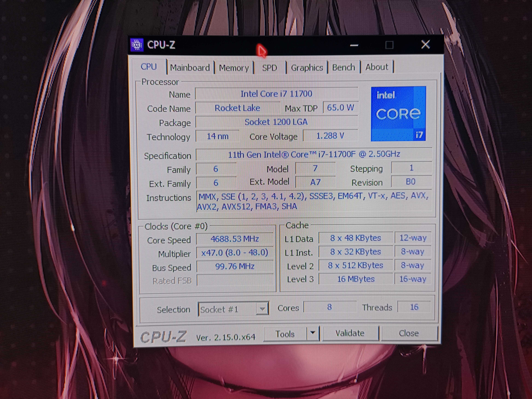Expand the Tools button dropdown arrow
Screen dimensions: 532x399
[313, 333]
